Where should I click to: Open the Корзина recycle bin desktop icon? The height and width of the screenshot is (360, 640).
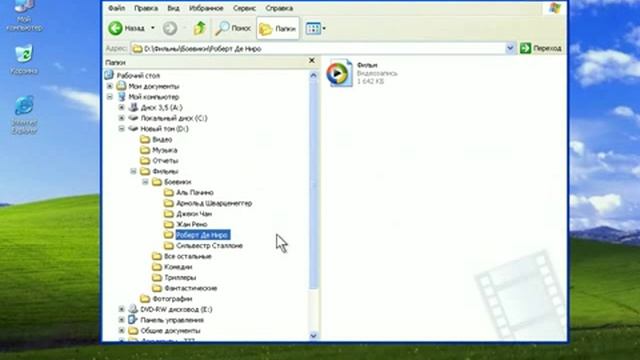24,60
